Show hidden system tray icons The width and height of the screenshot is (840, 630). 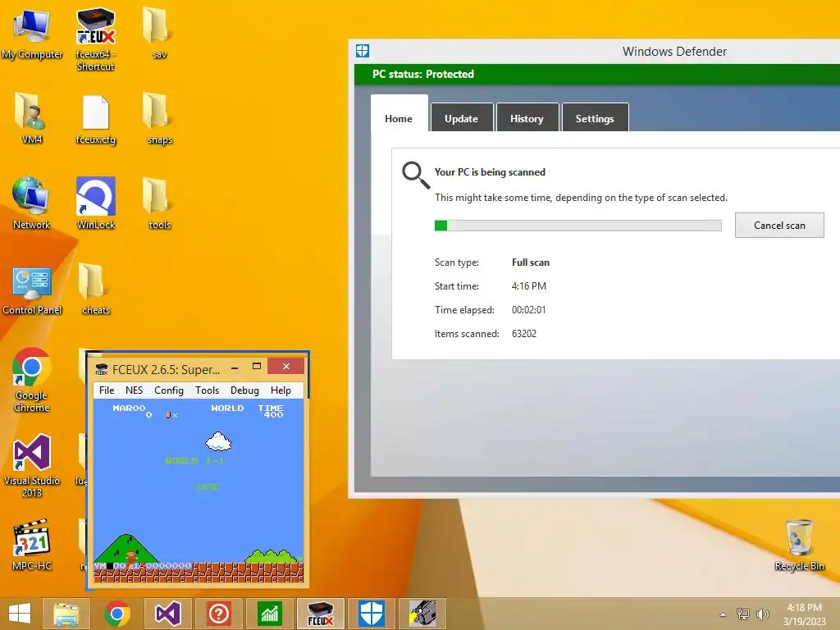point(724,614)
